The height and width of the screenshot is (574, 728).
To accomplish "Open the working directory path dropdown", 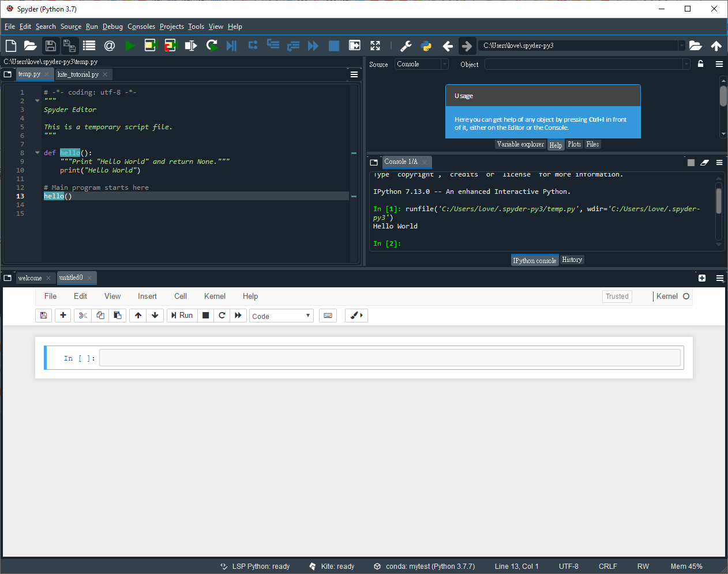I will tap(681, 46).
